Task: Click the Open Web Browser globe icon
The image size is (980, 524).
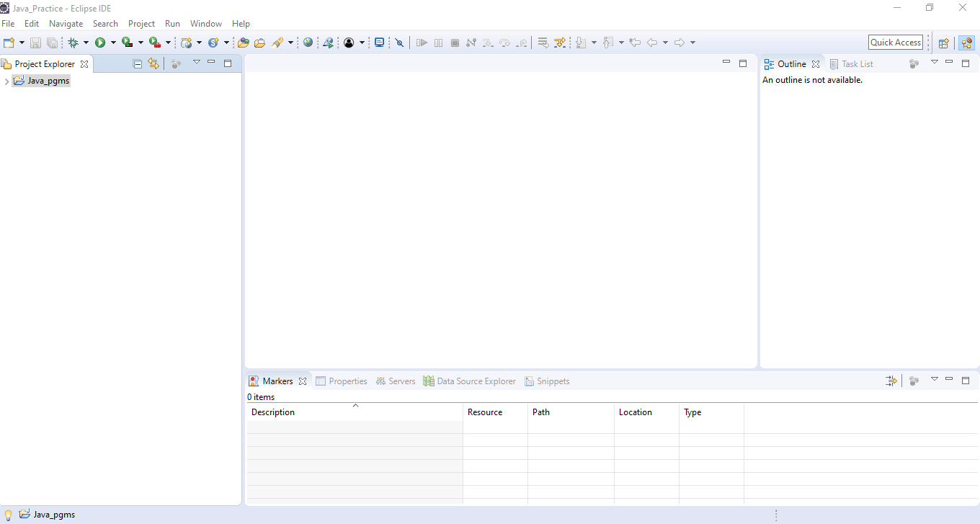Action: click(308, 43)
